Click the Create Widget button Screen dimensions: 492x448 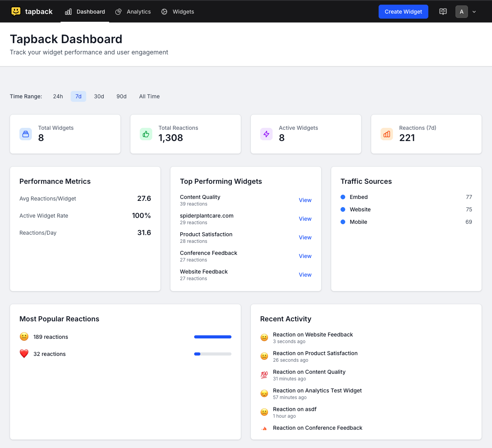click(x=403, y=12)
